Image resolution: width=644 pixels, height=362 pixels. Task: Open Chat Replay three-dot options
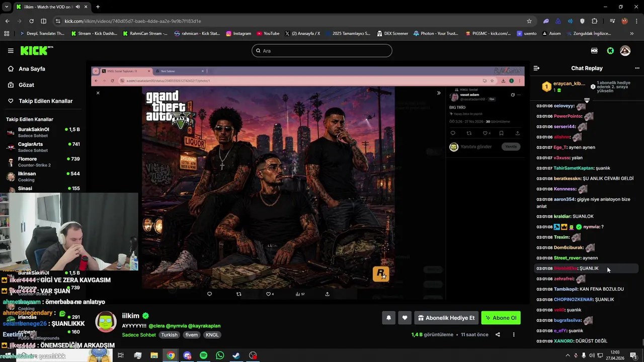pyautogui.click(x=637, y=68)
